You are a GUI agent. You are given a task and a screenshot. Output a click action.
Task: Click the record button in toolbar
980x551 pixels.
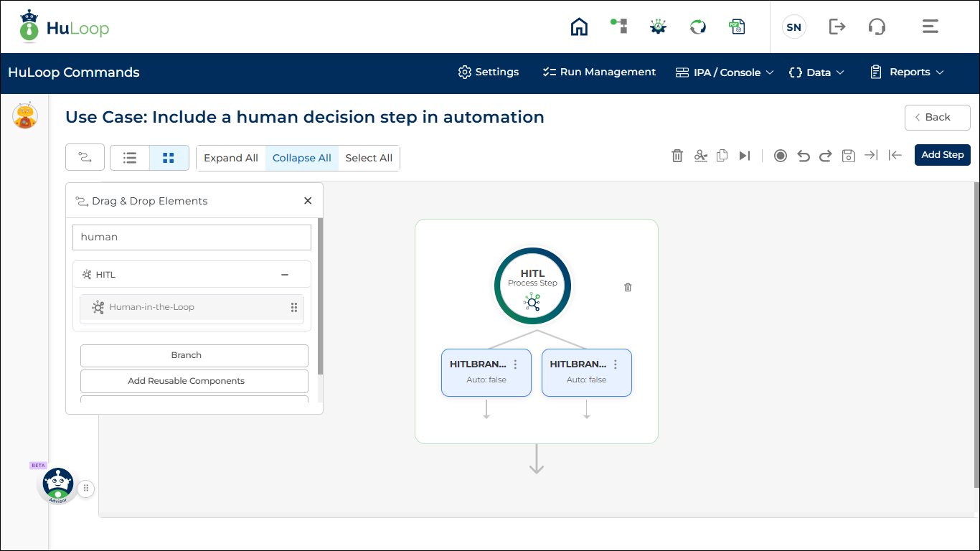click(x=781, y=156)
